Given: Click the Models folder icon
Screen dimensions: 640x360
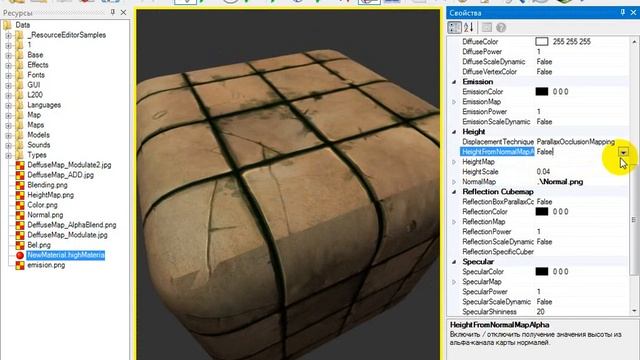Looking at the screenshot, I should click(x=19, y=135).
